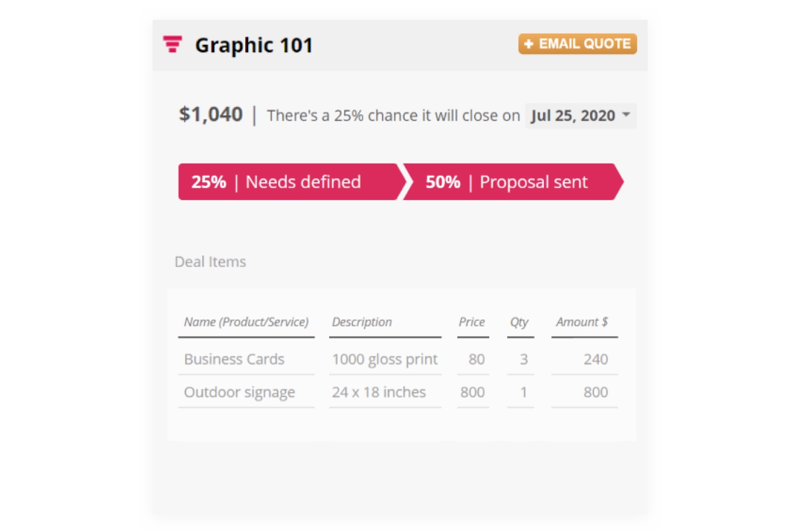The image size is (799, 532).
Task: Click the price 80 field
Action: [473, 359]
